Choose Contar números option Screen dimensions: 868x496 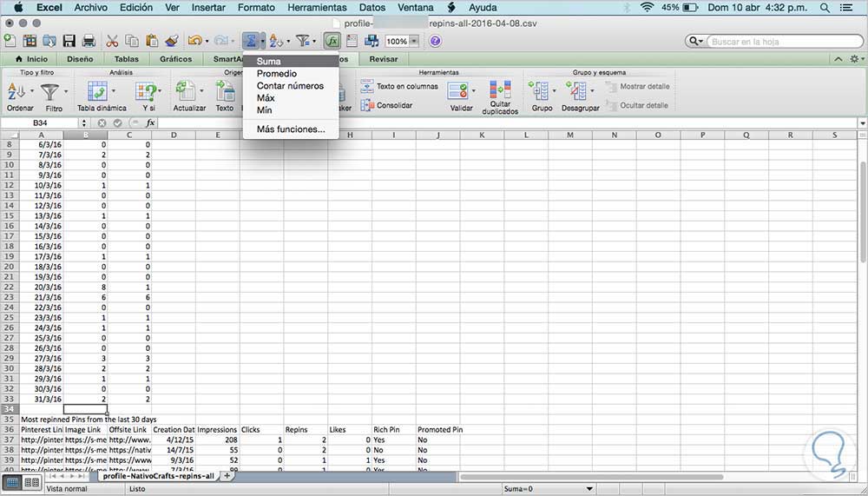click(x=291, y=86)
